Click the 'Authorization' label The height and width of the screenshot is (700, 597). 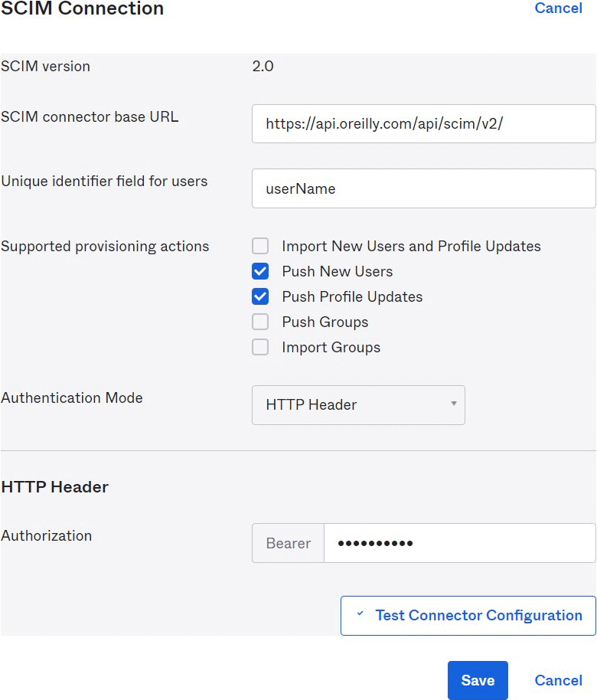click(x=47, y=535)
